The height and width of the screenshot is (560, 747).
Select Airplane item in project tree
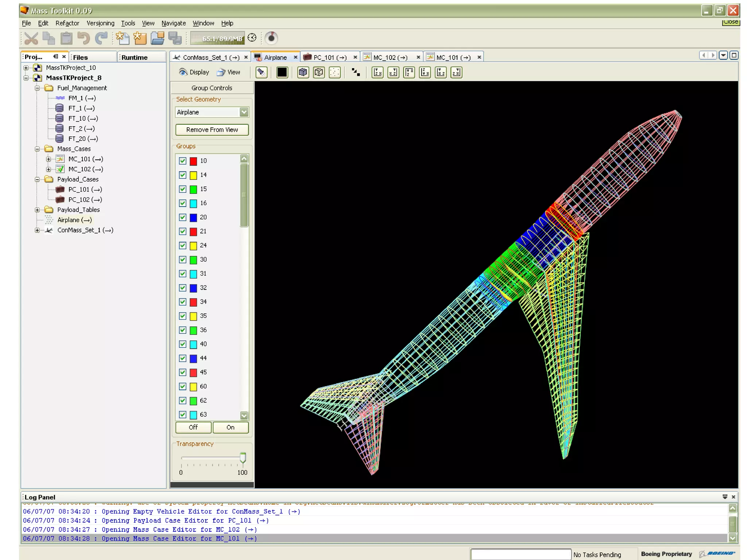pyautogui.click(x=74, y=220)
